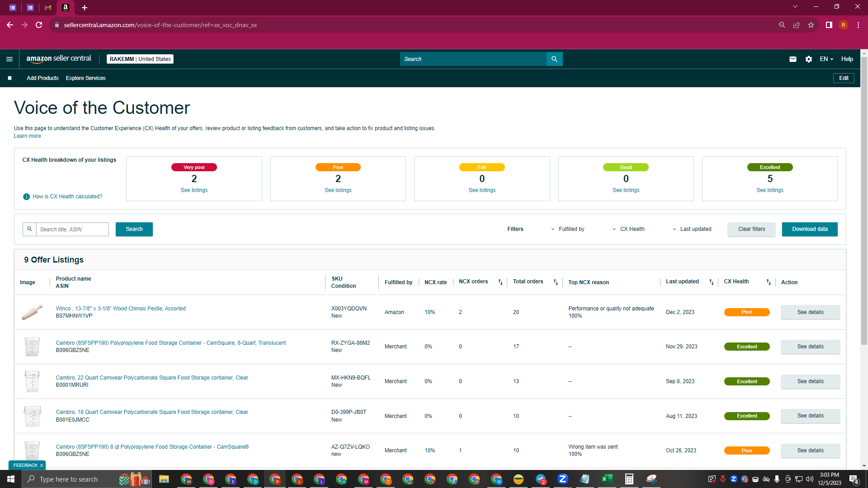
Task: Open the Windows Start menu
Action: click(11, 479)
